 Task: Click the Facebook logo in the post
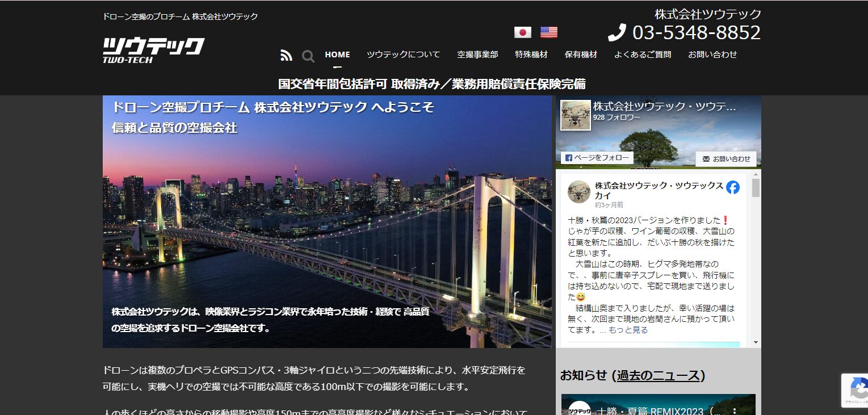pos(733,187)
